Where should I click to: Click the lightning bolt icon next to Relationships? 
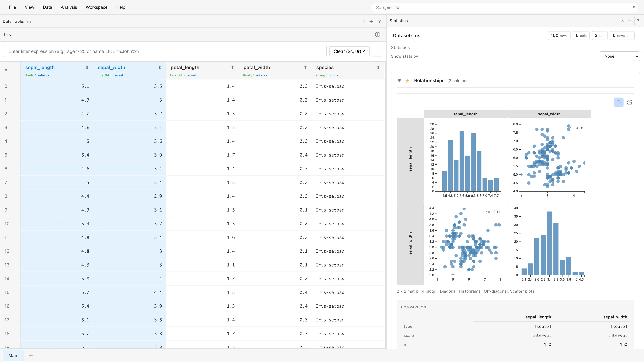(407, 80)
